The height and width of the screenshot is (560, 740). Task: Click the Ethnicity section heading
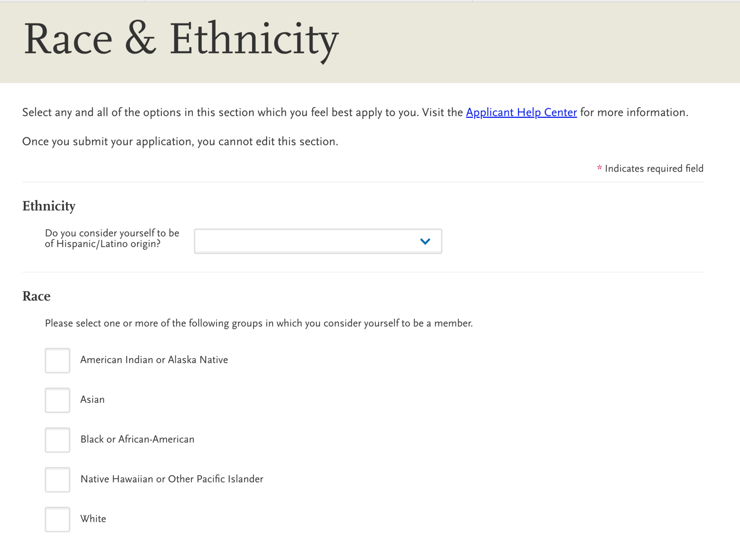coord(49,206)
